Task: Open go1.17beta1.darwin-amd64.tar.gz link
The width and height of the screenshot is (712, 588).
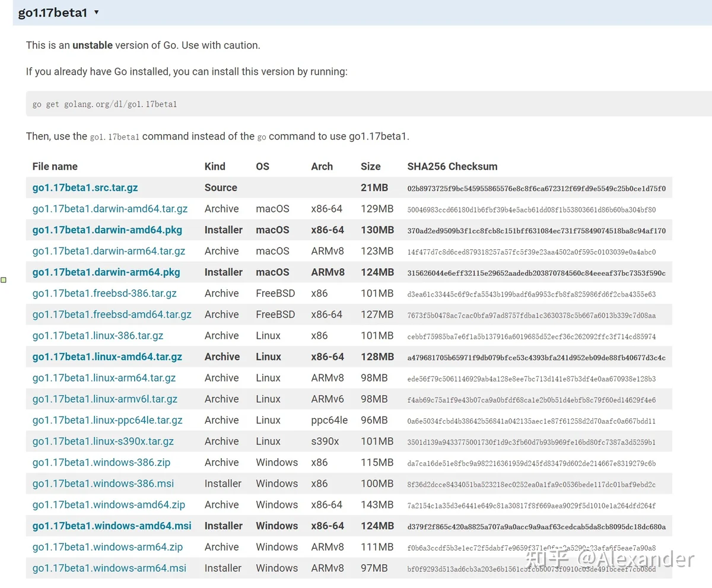Action: [x=110, y=209]
